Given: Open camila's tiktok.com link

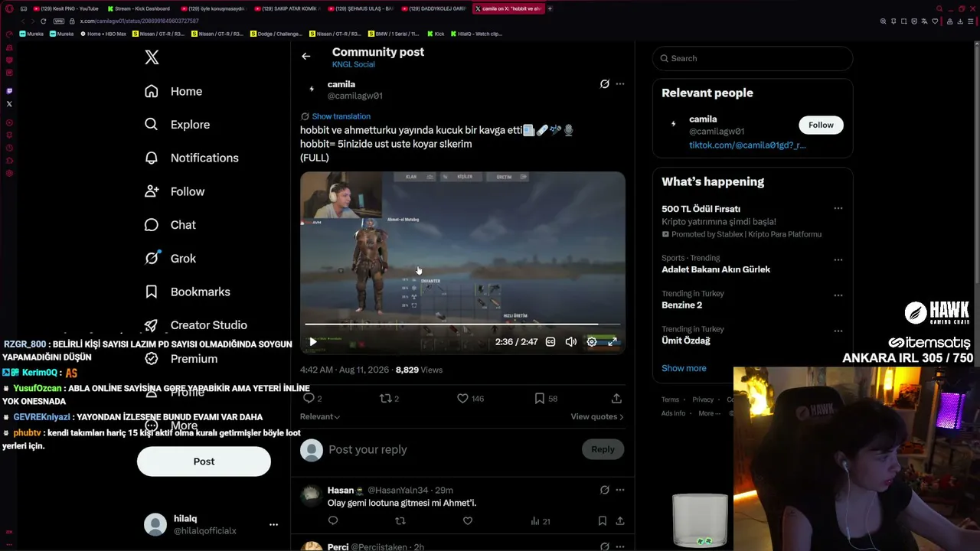Looking at the screenshot, I should [747, 145].
